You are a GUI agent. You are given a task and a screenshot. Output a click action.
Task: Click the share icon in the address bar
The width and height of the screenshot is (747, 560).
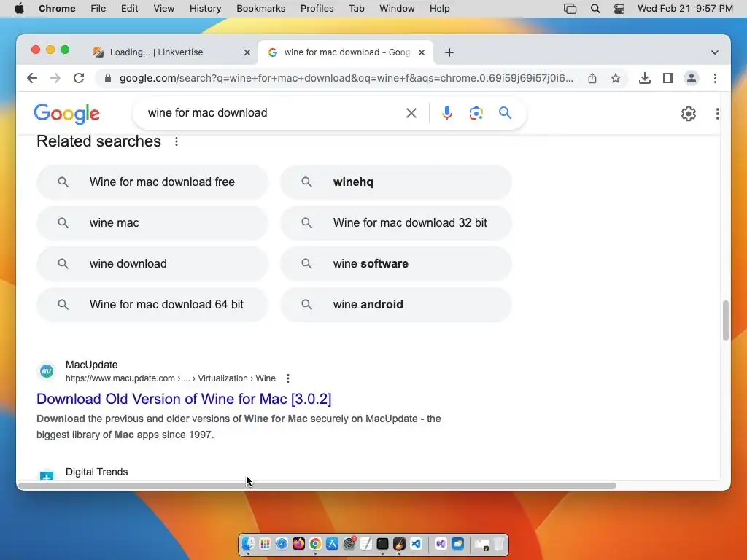click(x=592, y=78)
